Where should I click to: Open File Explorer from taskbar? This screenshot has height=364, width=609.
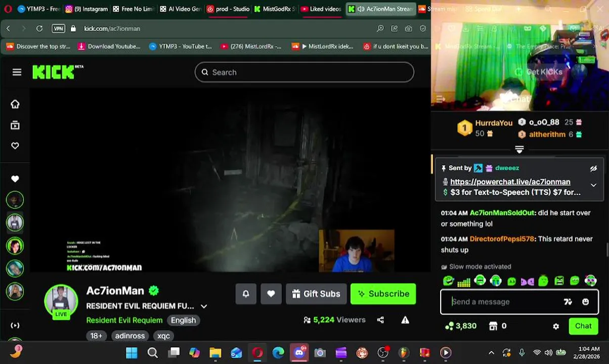(215, 352)
